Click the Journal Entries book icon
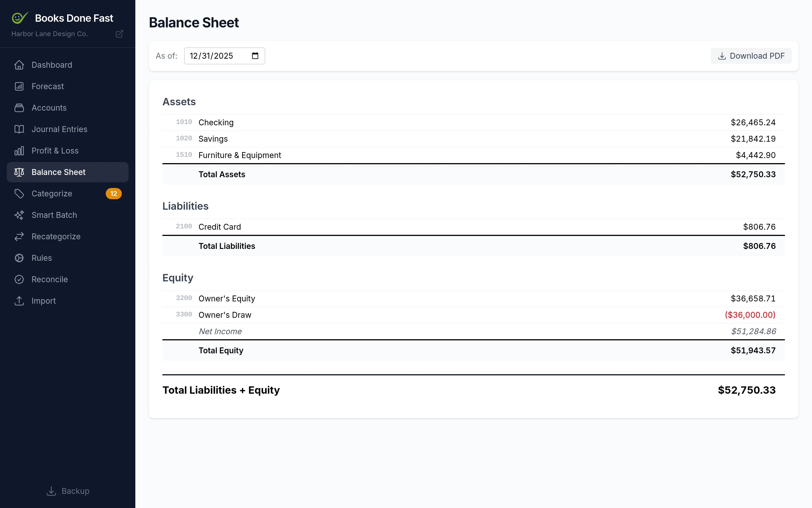The image size is (812, 508). point(19,129)
